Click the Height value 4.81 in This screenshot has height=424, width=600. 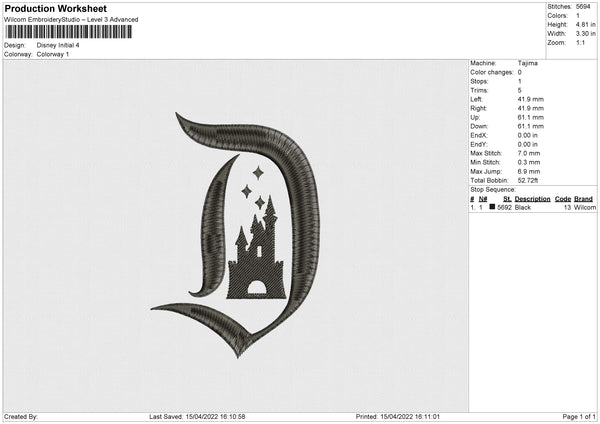585,24
